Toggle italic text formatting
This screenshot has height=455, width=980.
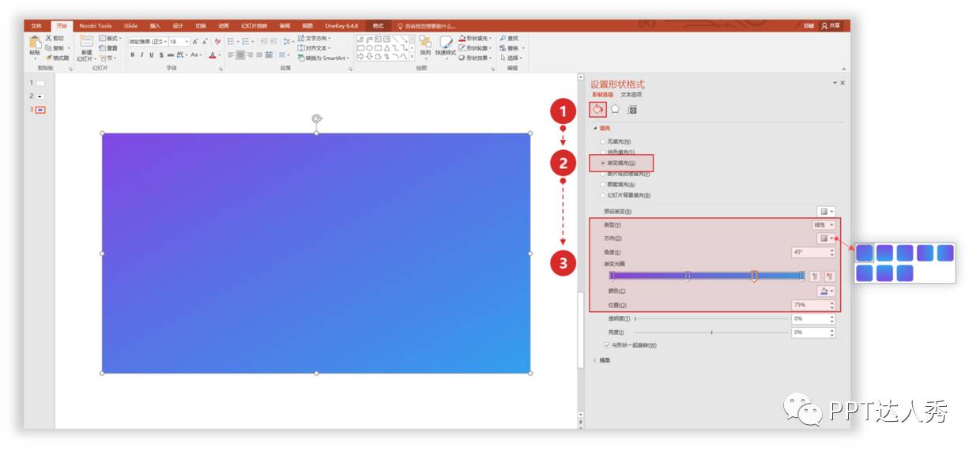[142, 55]
